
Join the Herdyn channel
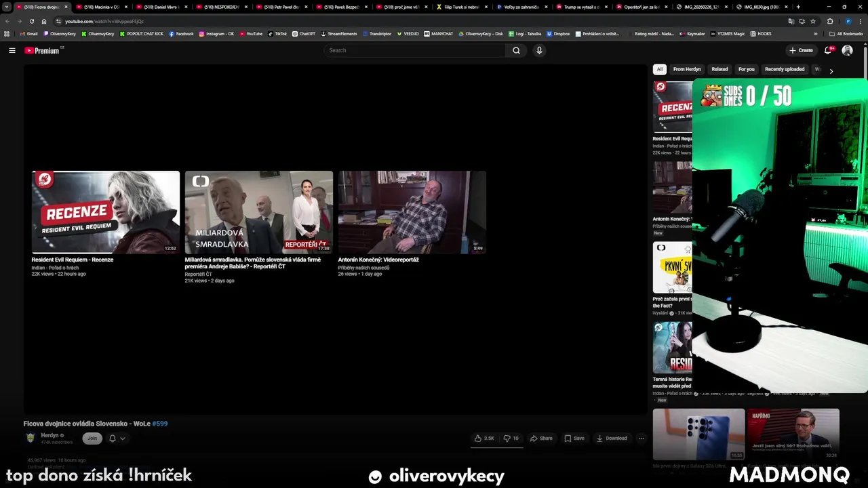point(92,439)
